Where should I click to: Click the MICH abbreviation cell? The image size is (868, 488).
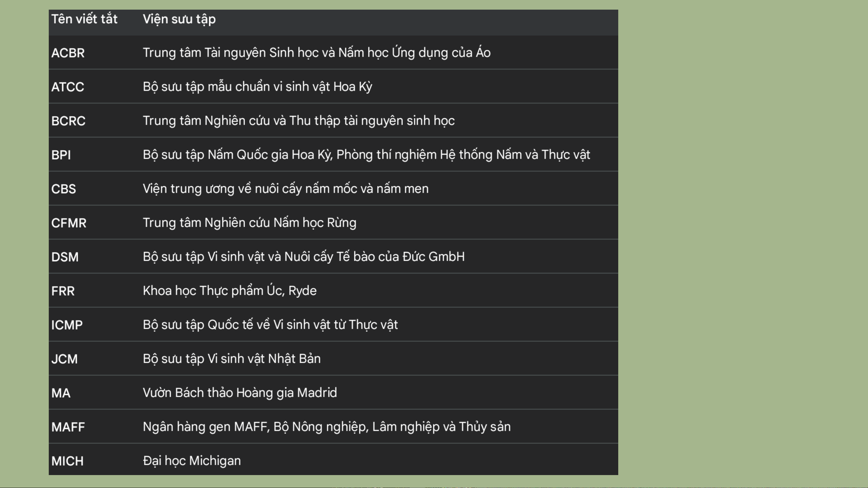coord(67,461)
